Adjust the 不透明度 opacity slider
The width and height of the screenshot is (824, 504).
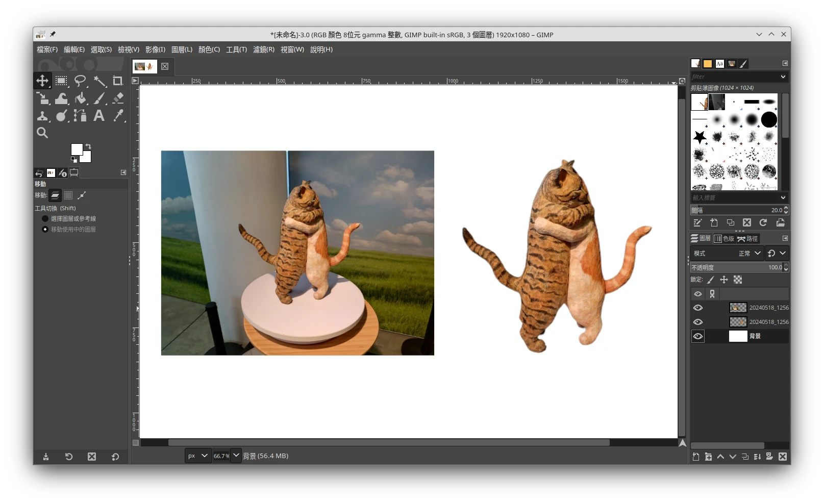tap(736, 267)
